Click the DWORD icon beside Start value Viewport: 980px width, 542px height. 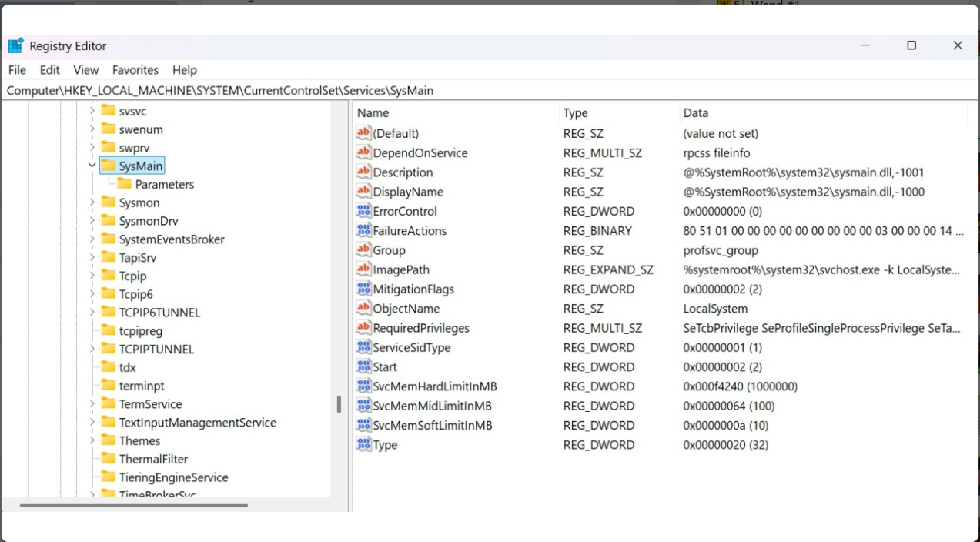coord(364,366)
